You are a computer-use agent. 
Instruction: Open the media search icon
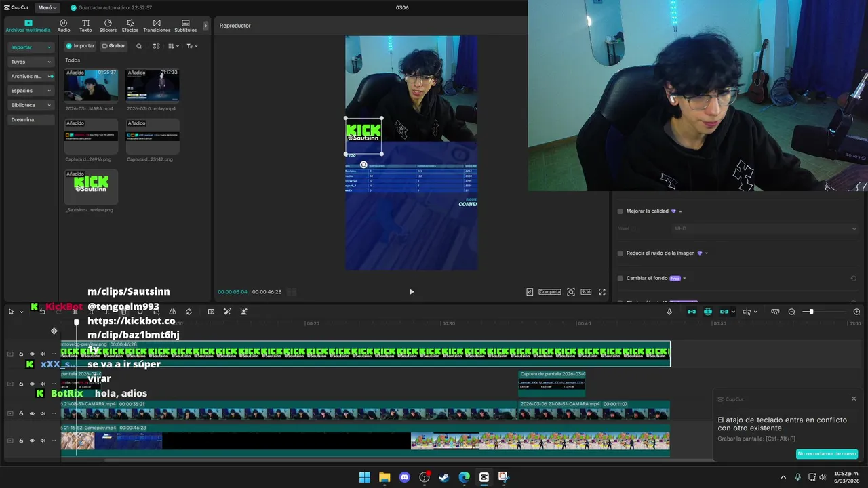coord(139,46)
